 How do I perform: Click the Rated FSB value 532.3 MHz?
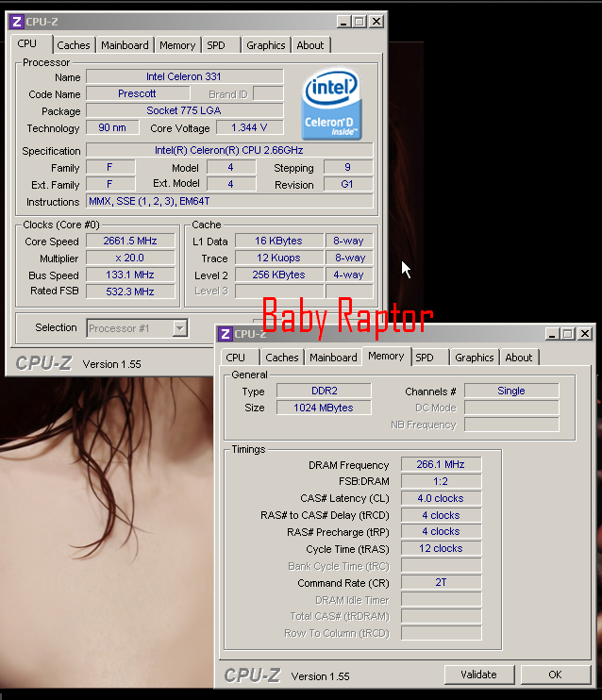tap(130, 292)
